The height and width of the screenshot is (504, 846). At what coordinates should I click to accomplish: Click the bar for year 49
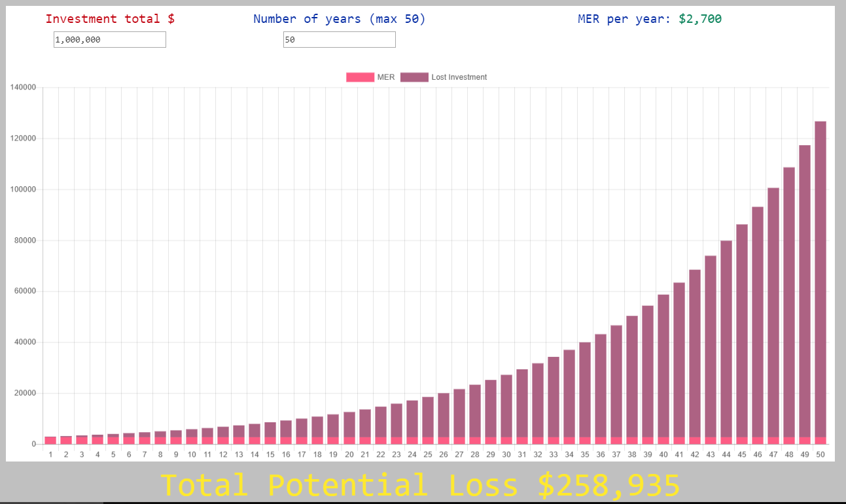[805, 295]
